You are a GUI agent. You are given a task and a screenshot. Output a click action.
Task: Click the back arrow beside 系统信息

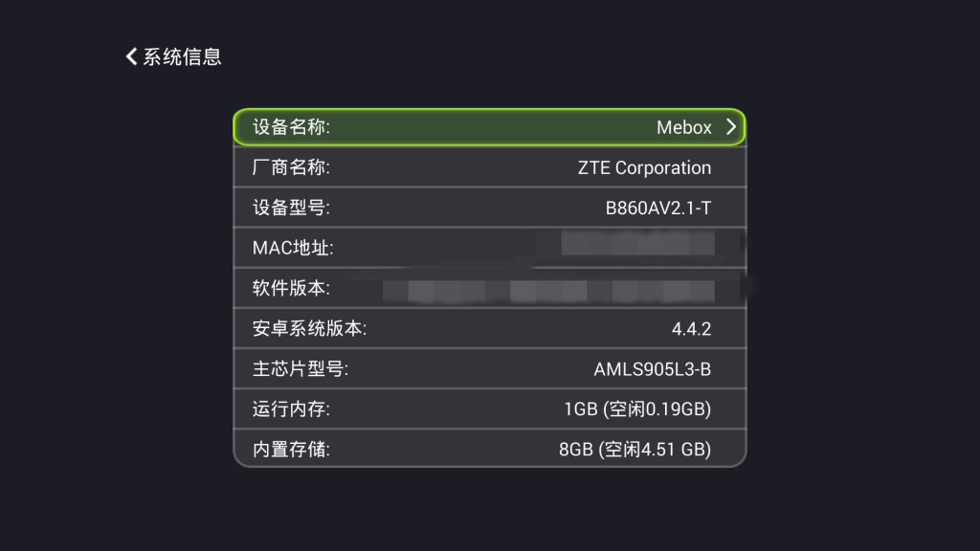point(132,56)
